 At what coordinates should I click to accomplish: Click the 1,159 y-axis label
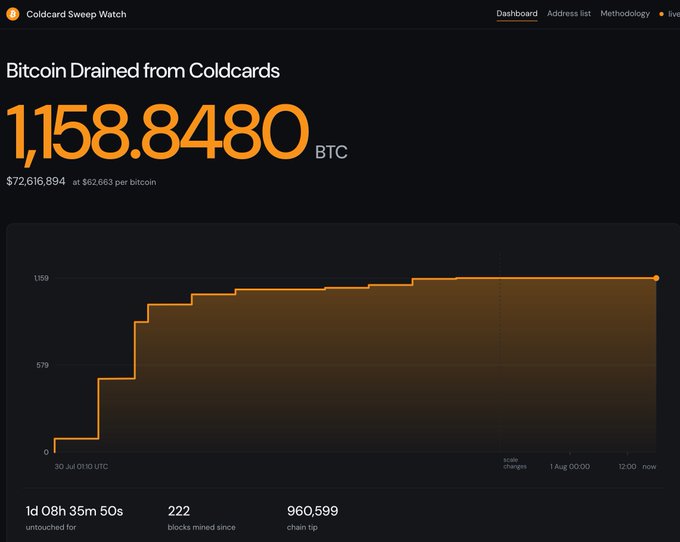42,278
